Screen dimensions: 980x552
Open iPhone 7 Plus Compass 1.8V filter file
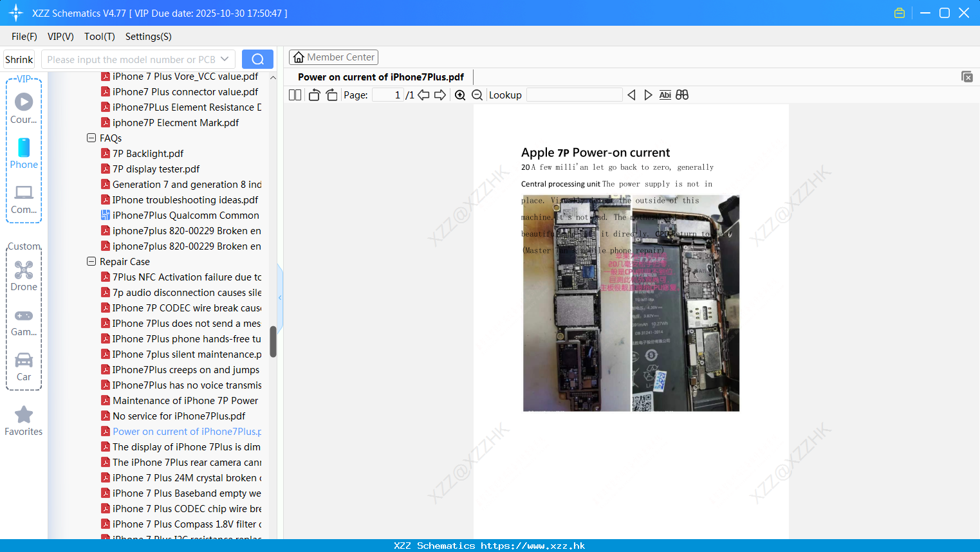pos(187,524)
